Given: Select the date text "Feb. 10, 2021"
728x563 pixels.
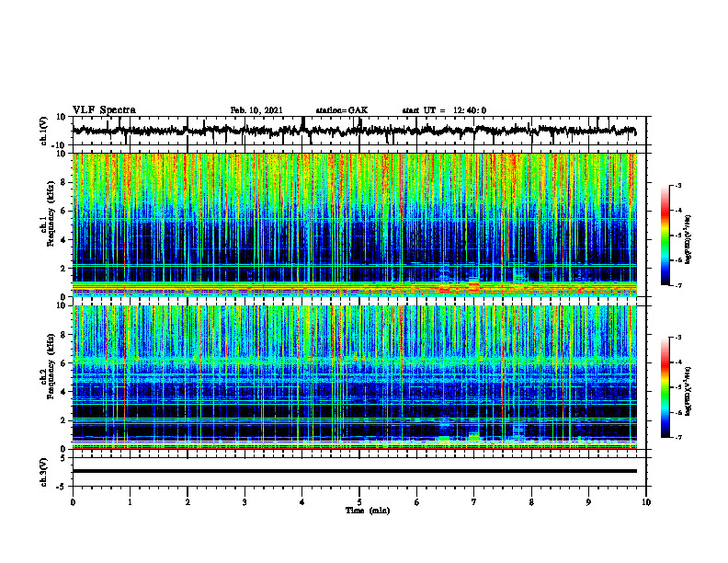Looking at the screenshot, I should pyautogui.click(x=256, y=110).
